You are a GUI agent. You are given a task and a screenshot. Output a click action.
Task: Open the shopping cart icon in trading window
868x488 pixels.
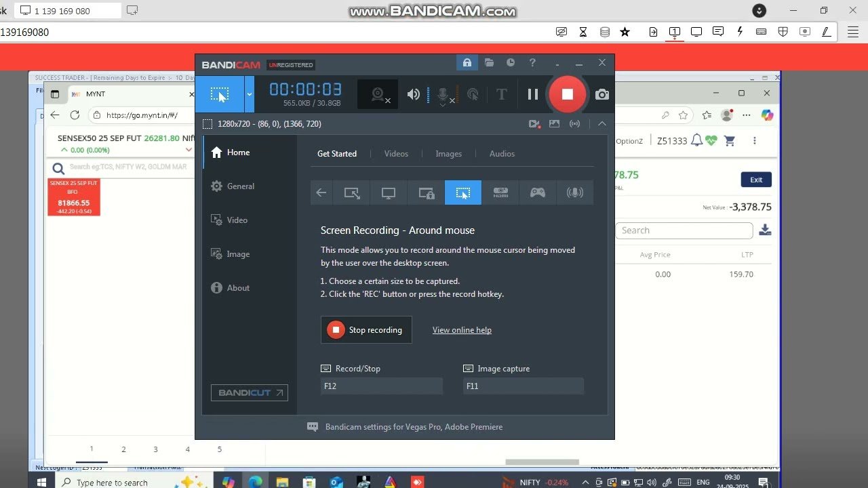730,141
